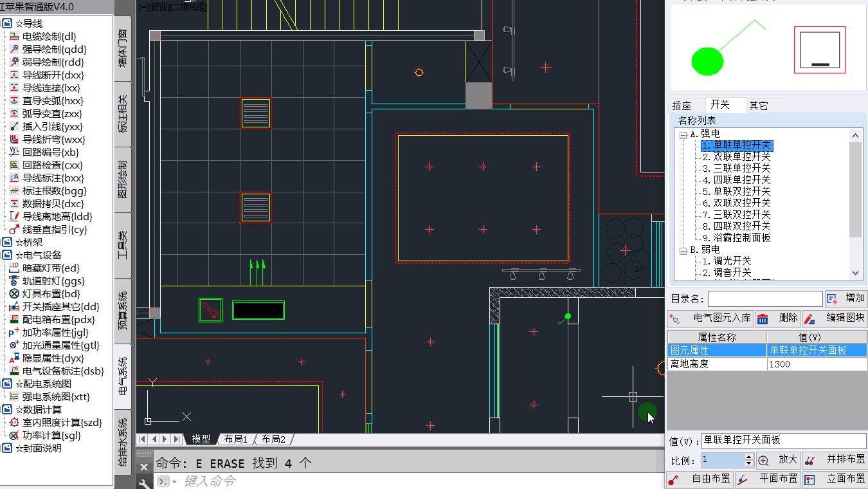The image size is (868, 489).
Task: Choose the 导线连接{lxx} icon
Action: pyautogui.click(x=14, y=88)
